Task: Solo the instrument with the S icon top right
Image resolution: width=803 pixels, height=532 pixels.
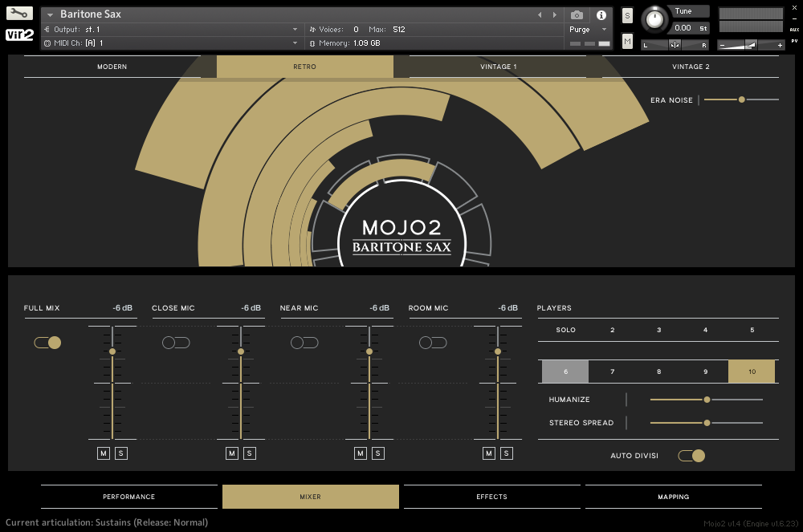Action: pos(626,15)
